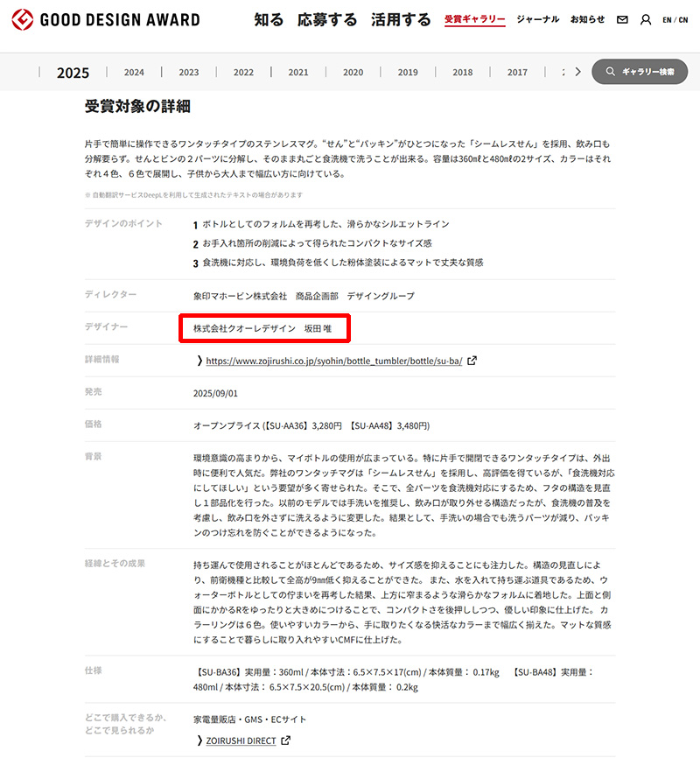Select the 2018 year tab

(x=462, y=73)
